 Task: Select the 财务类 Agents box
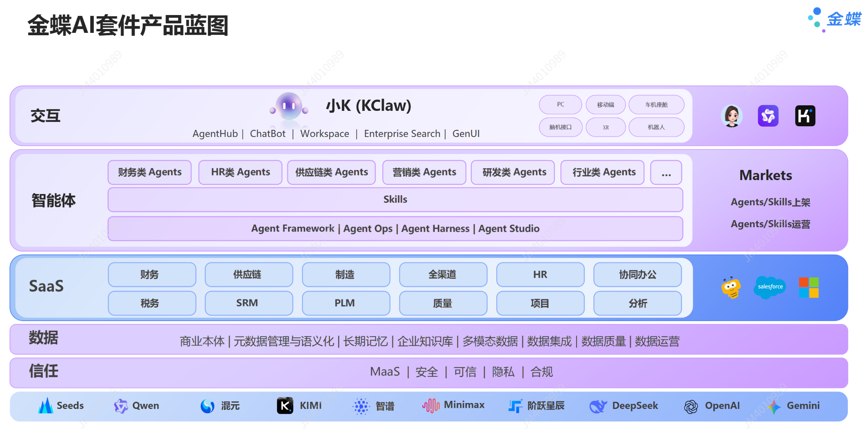pos(150,172)
